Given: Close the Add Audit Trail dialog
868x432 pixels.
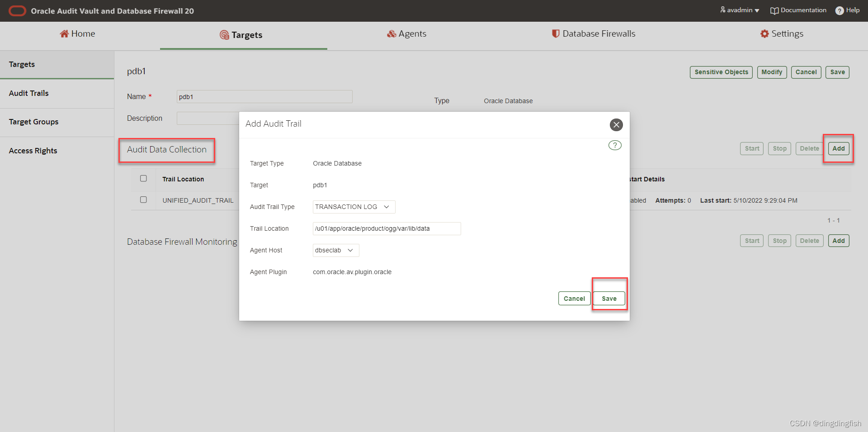Looking at the screenshot, I should tap(616, 125).
